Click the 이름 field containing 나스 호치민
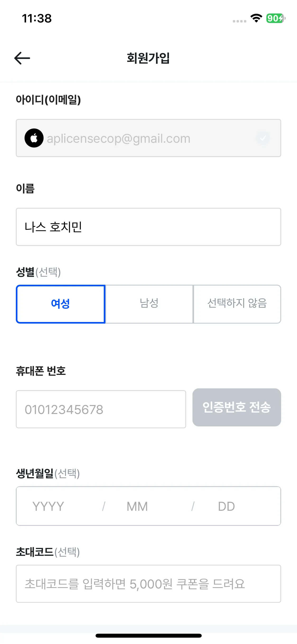This screenshot has height=644, width=297. (x=148, y=227)
